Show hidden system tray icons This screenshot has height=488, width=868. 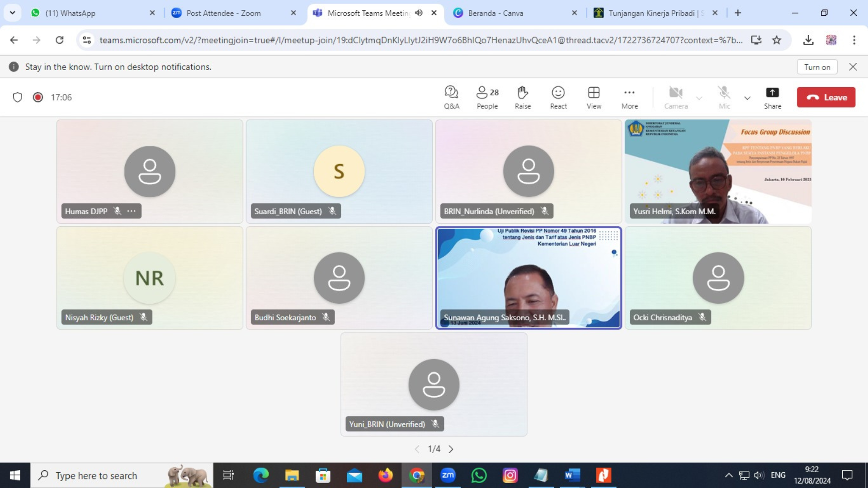(x=729, y=475)
